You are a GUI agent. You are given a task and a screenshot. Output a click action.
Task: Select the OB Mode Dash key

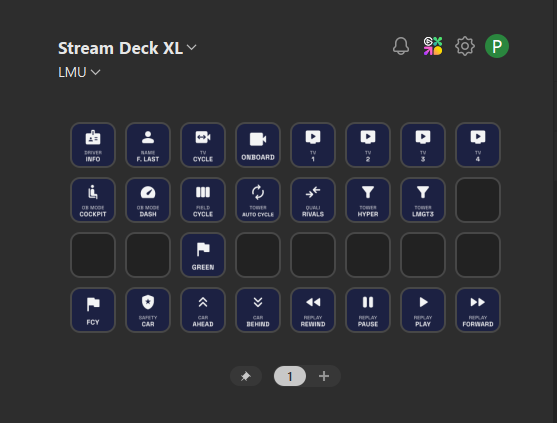tap(148, 200)
